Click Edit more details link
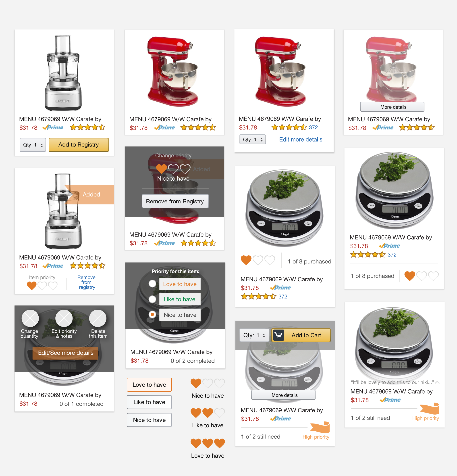The image size is (457, 476). [301, 139]
